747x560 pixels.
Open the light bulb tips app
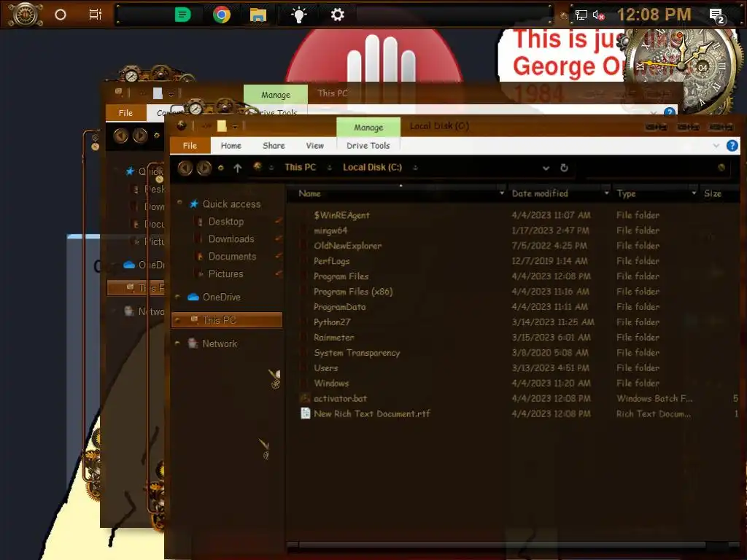[x=298, y=15]
